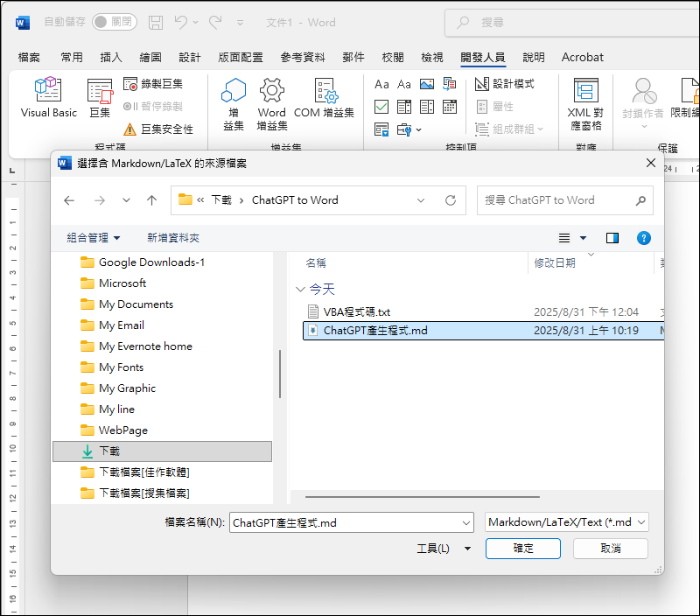
Task: Cancel dialog with 取消 button
Action: 610,549
